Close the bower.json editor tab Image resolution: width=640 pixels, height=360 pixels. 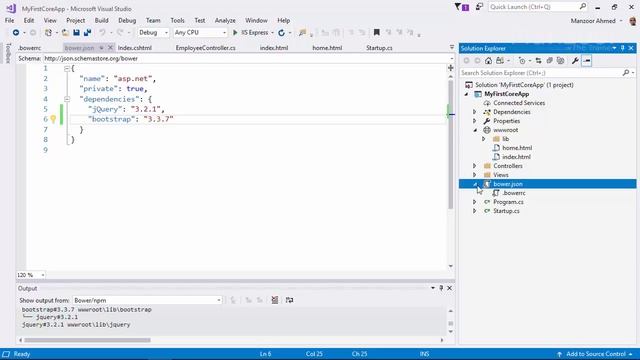(x=110, y=48)
